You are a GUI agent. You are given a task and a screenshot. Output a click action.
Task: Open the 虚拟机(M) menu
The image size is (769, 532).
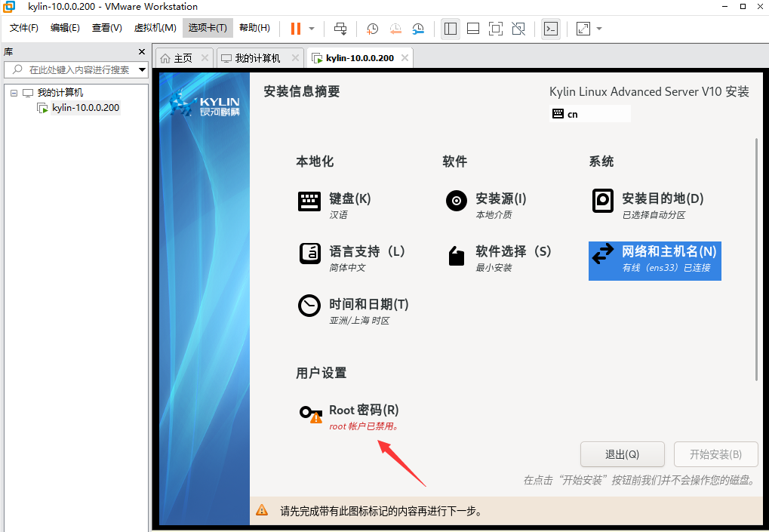155,28
